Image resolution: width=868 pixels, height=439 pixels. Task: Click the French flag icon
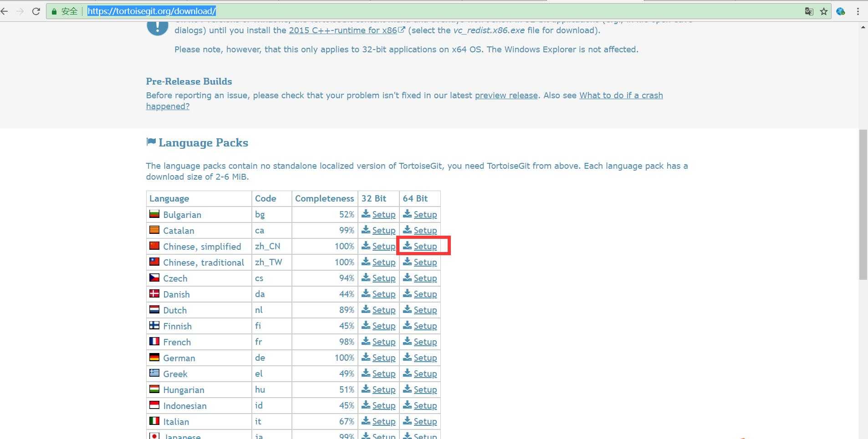[x=154, y=341]
